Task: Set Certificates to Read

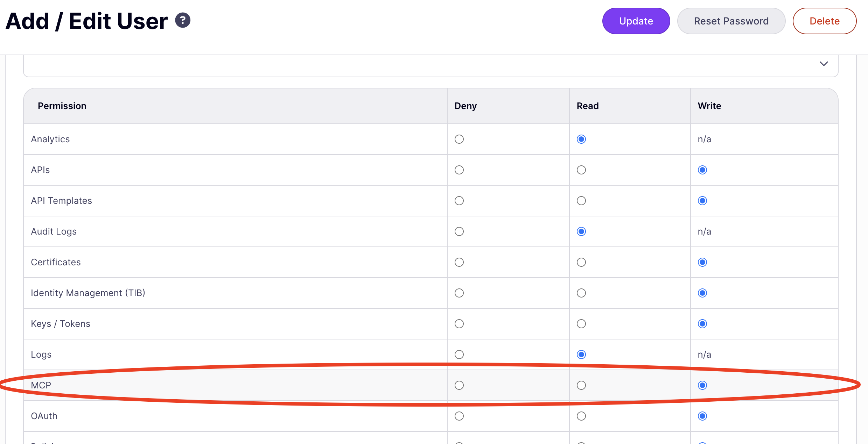Action: coord(581,262)
